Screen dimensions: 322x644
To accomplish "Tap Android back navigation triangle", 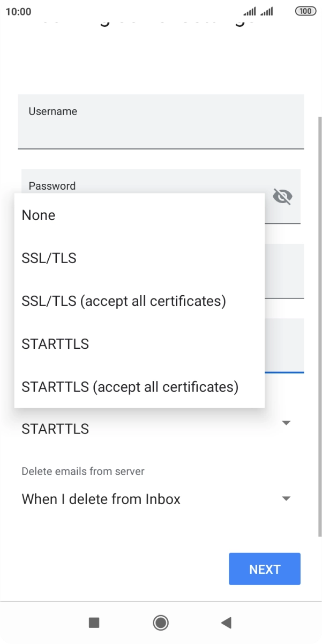I will point(226,623).
